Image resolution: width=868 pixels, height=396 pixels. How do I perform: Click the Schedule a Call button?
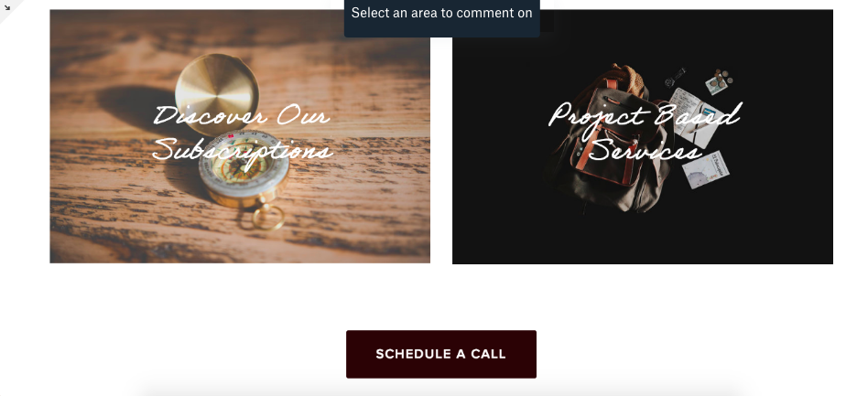(441, 354)
